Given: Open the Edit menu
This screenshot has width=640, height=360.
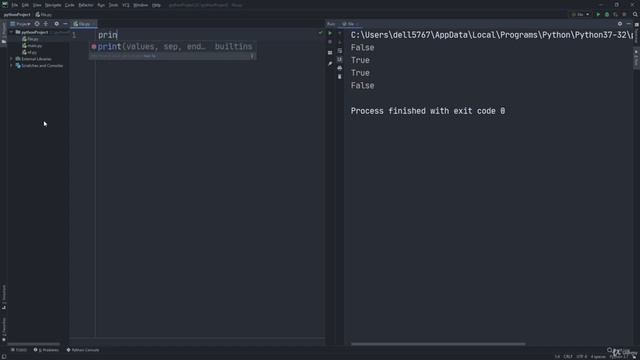Looking at the screenshot, I should point(25,5).
